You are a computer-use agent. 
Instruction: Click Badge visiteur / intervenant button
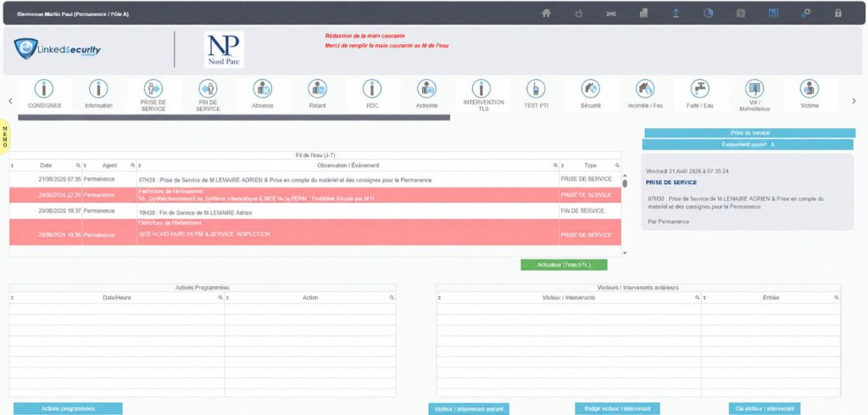point(617,409)
